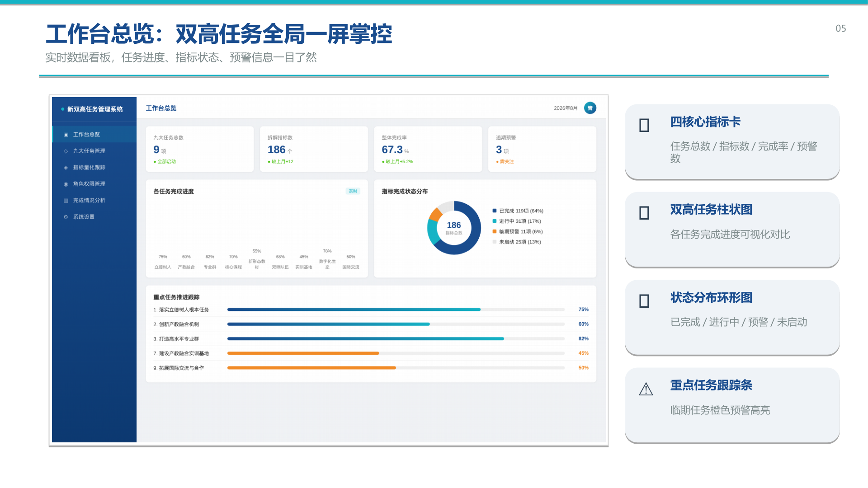This screenshot has width=868, height=488.
Task: Click the 实训基地 chart axis label
Action: [x=304, y=267]
